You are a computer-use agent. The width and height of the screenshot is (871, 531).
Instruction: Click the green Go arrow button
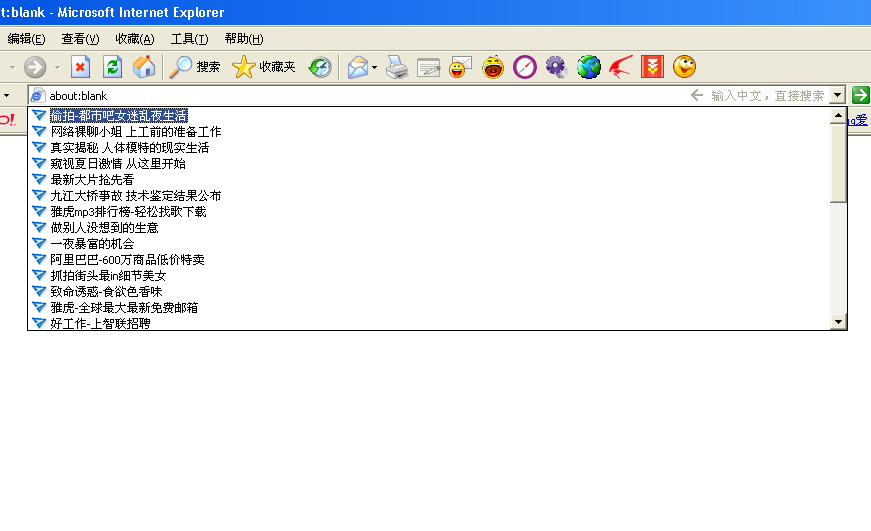click(x=860, y=95)
